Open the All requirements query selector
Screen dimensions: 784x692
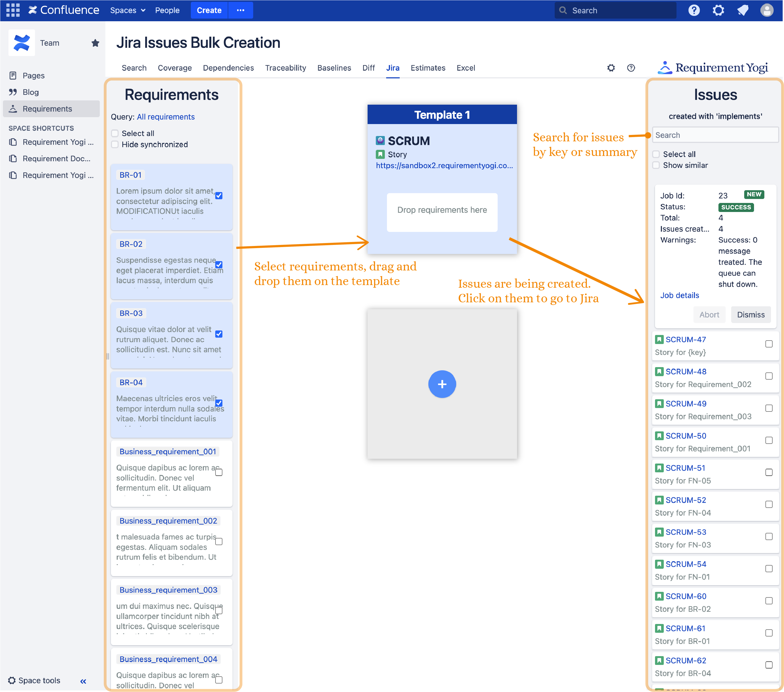[166, 117]
